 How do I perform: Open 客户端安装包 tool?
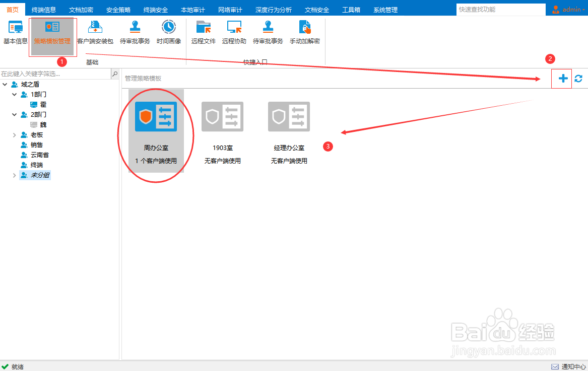click(x=95, y=33)
